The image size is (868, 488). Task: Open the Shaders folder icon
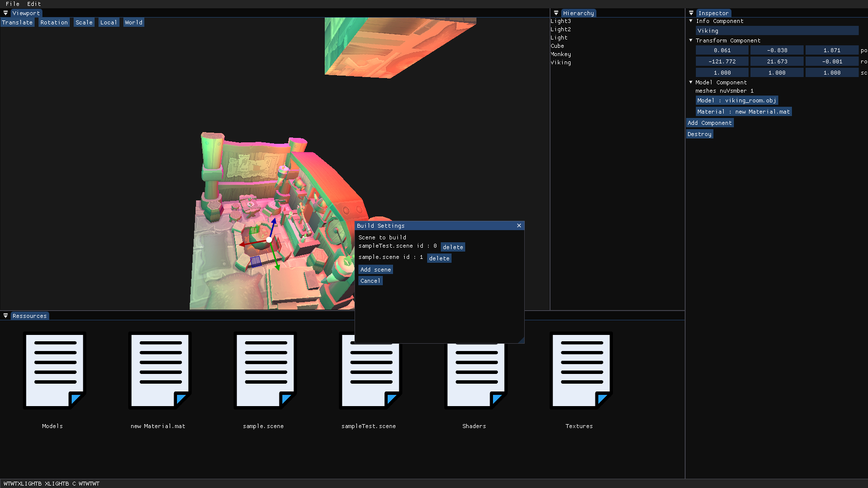point(475,375)
